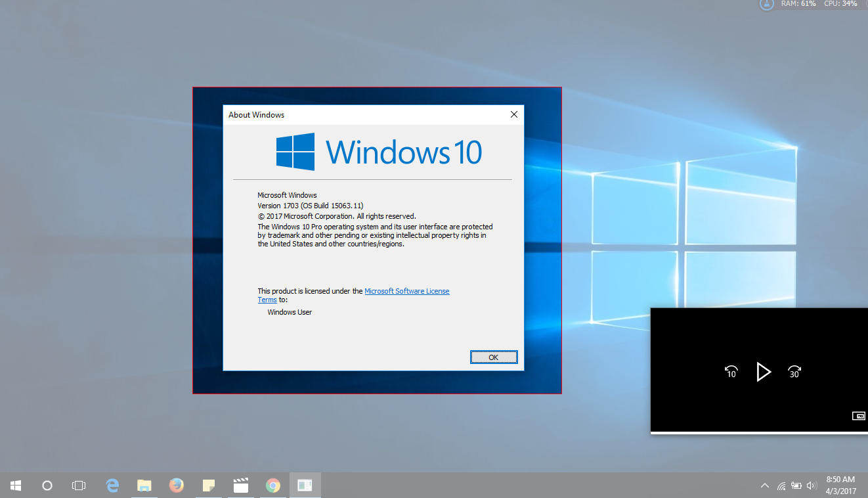Click the About Windows title bar text
Screen dimensions: 868x498
tap(256, 115)
